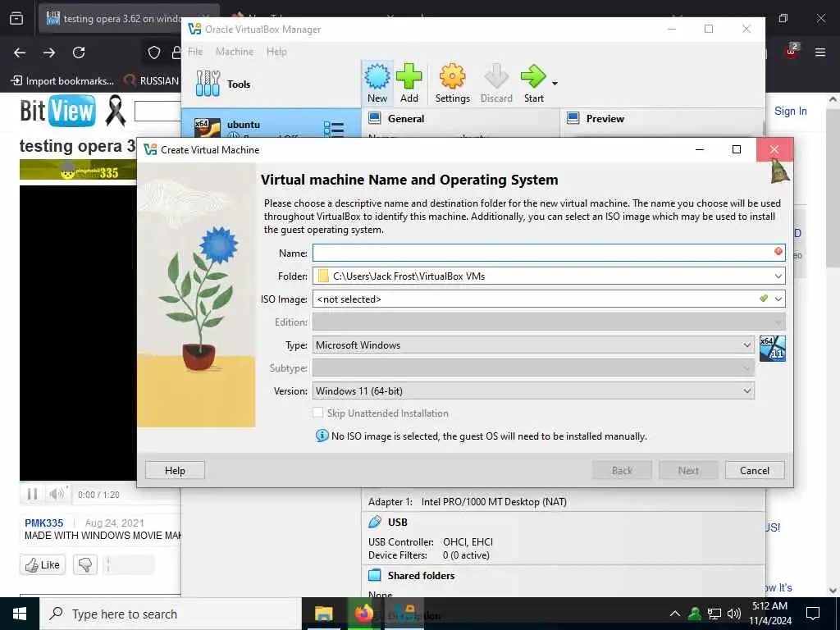Click the USB section icon
Image resolution: width=840 pixels, height=630 pixels.
375,522
